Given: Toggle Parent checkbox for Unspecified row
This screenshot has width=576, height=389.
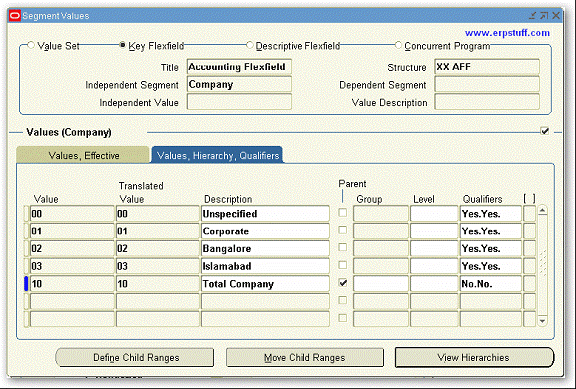Looking at the screenshot, I should point(342,213).
